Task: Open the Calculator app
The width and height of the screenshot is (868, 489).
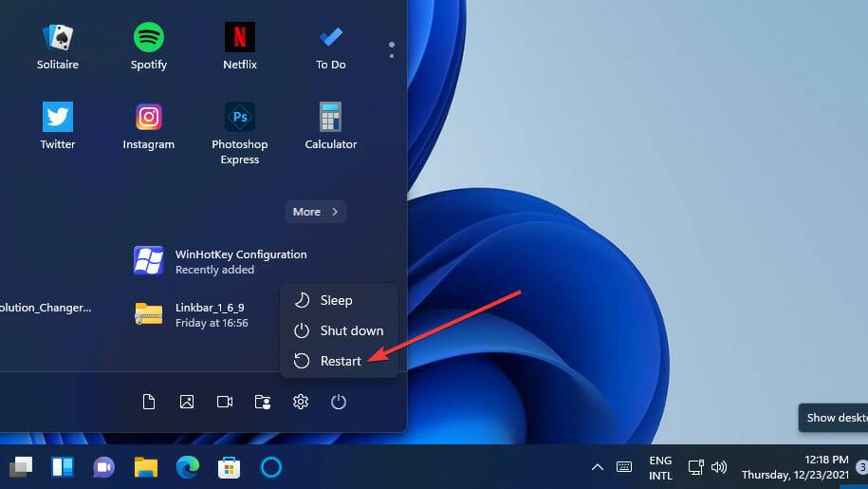Action: [330, 126]
